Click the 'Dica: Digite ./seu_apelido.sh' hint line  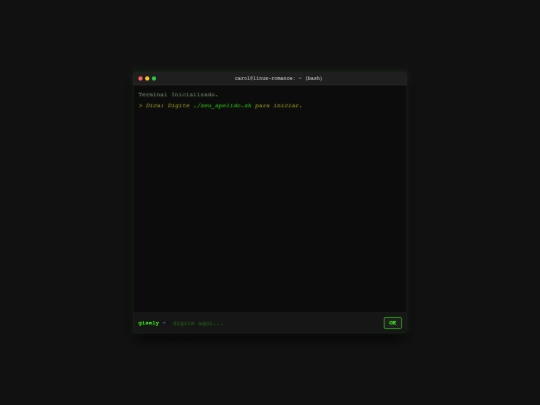click(x=220, y=105)
